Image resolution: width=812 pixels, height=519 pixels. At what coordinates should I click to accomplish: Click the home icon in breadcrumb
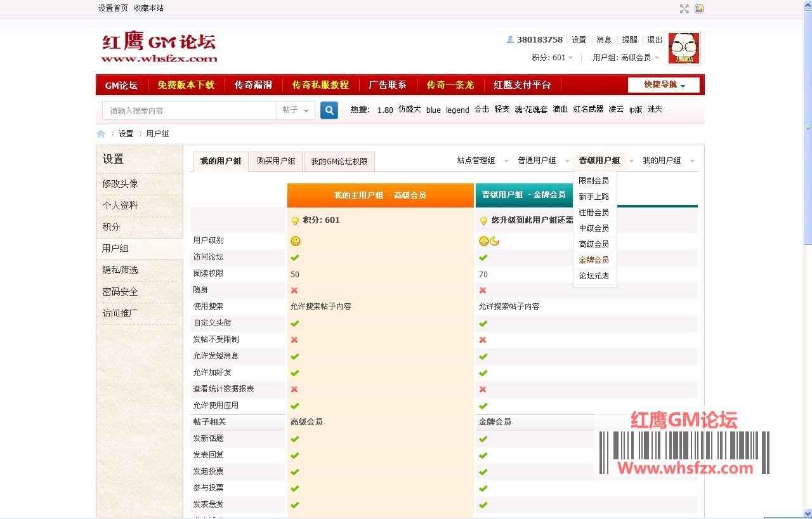pos(101,134)
